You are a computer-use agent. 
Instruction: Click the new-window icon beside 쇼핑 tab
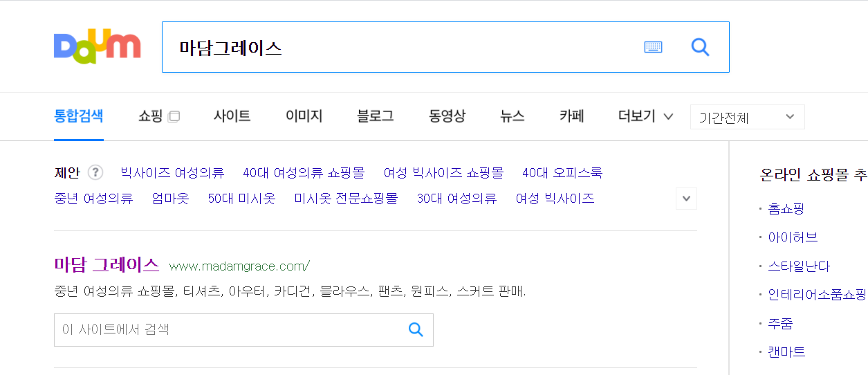coord(174,116)
